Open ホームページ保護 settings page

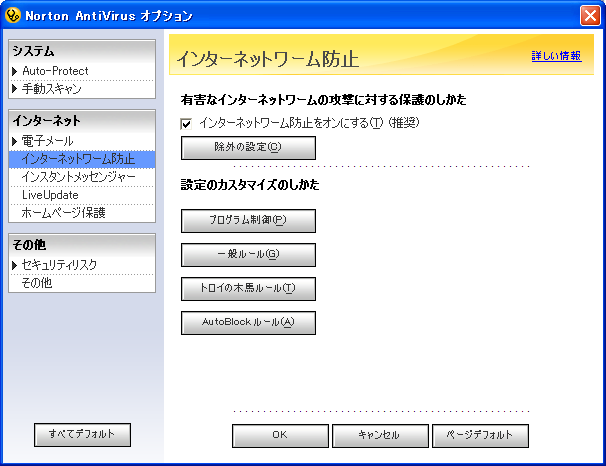(63, 212)
